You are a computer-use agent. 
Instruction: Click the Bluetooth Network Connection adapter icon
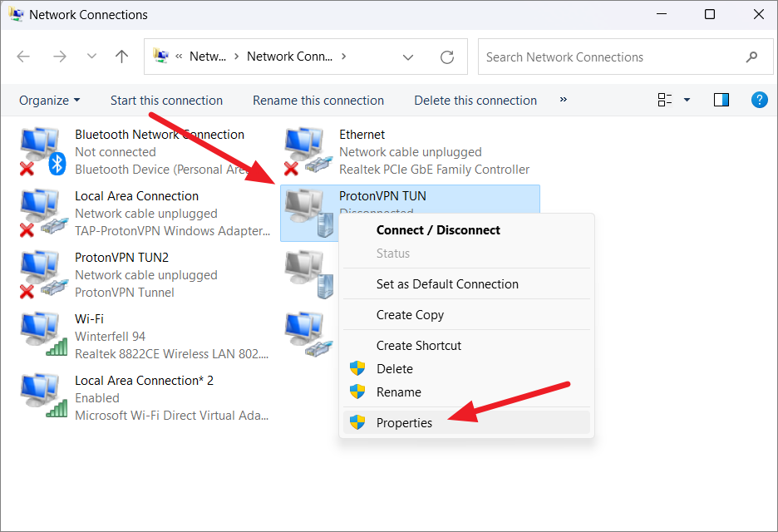(43, 151)
